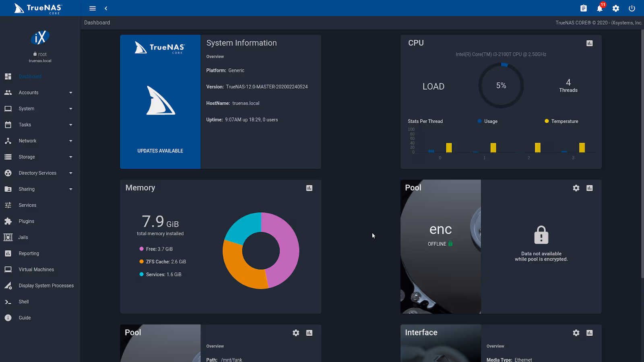This screenshot has width=644, height=362.
Task: Click the power button icon
Action: (x=632, y=8)
